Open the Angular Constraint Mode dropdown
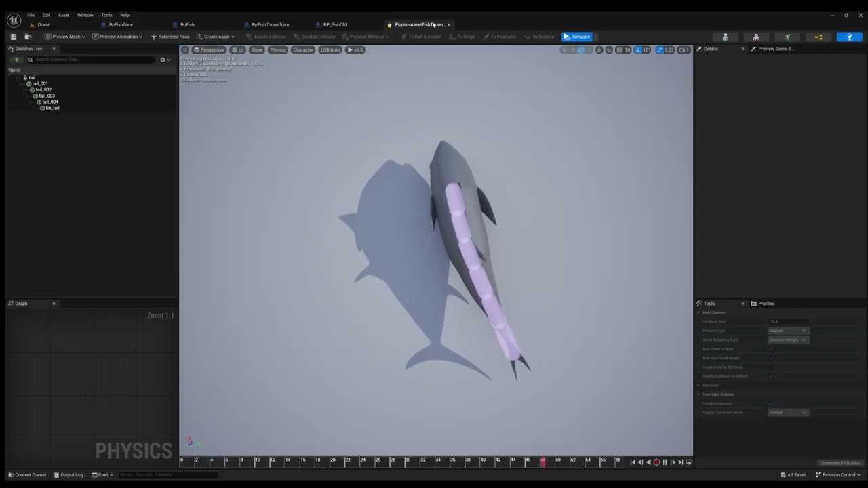Viewport: 868px width, 488px height. [x=788, y=412]
